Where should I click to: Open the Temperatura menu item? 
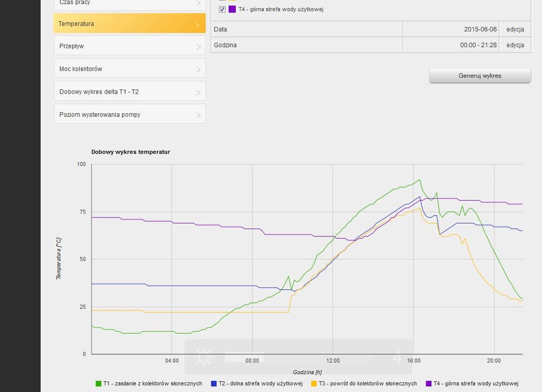click(130, 24)
